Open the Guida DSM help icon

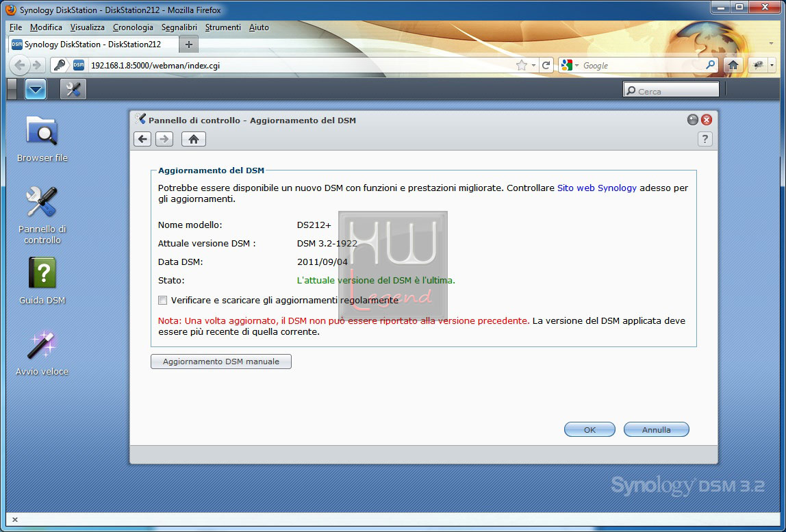(42, 281)
